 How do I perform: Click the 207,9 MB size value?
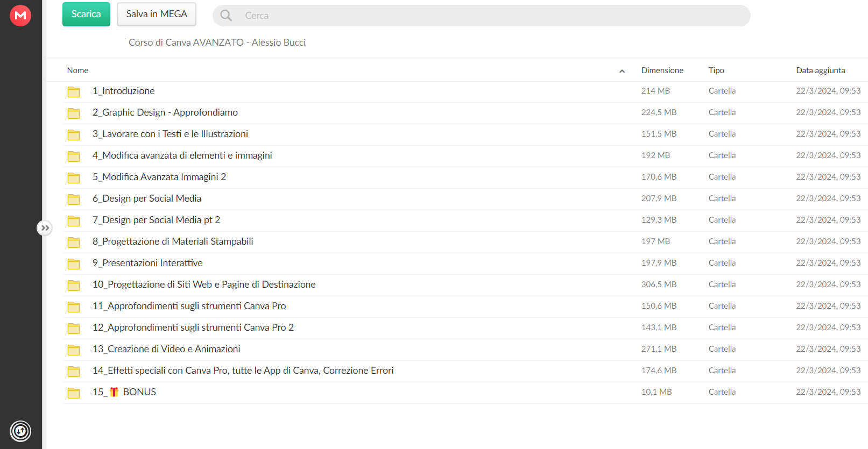[659, 198]
